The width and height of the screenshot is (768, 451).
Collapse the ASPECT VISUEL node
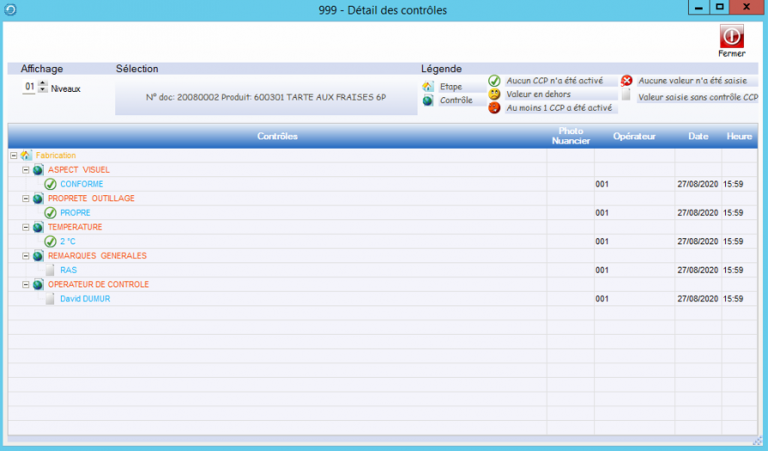pos(26,170)
